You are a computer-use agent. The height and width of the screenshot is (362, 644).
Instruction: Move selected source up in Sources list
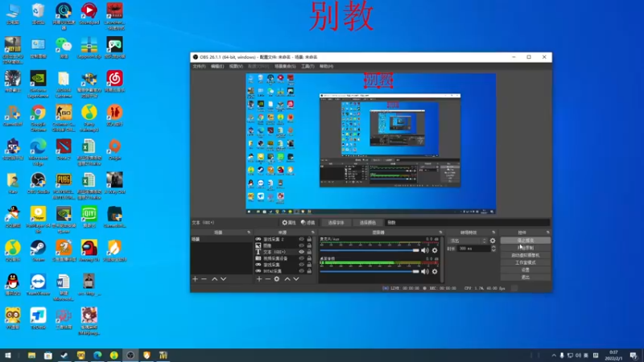click(x=287, y=279)
